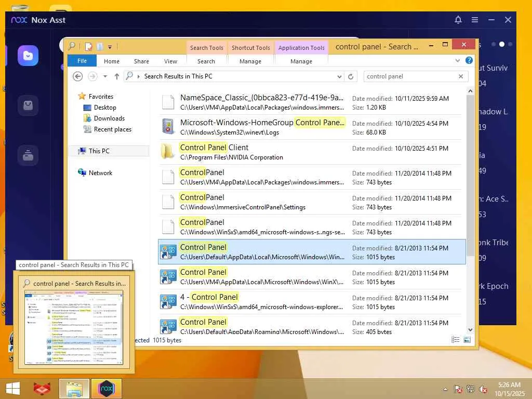Open the Nox Asst hamburger menu

click(x=475, y=20)
